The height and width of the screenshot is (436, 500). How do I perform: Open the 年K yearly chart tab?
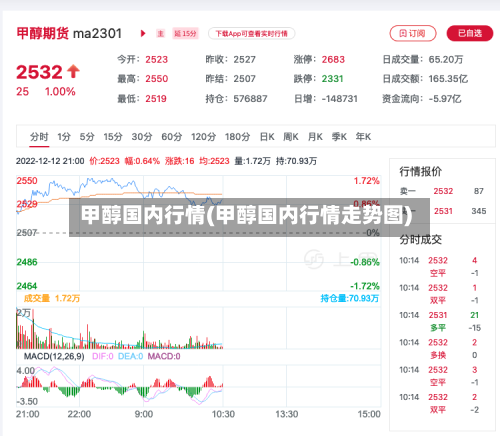point(363,137)
